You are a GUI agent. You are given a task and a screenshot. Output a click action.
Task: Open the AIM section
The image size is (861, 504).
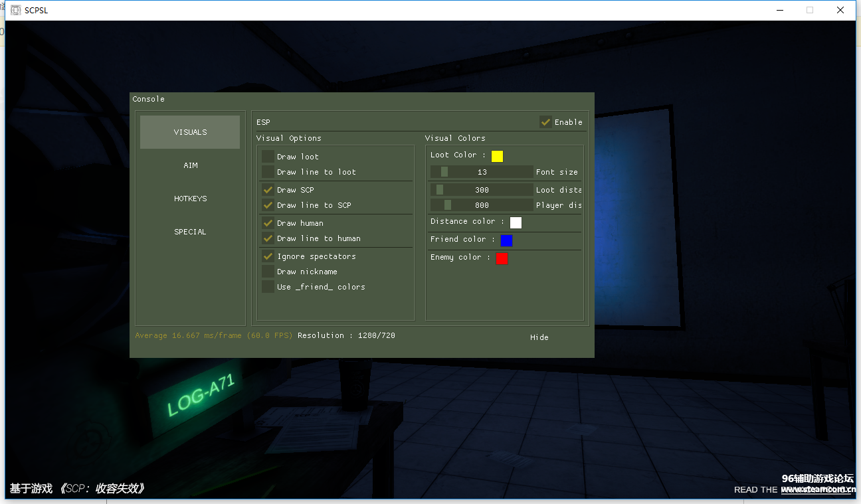coord(190,165)
